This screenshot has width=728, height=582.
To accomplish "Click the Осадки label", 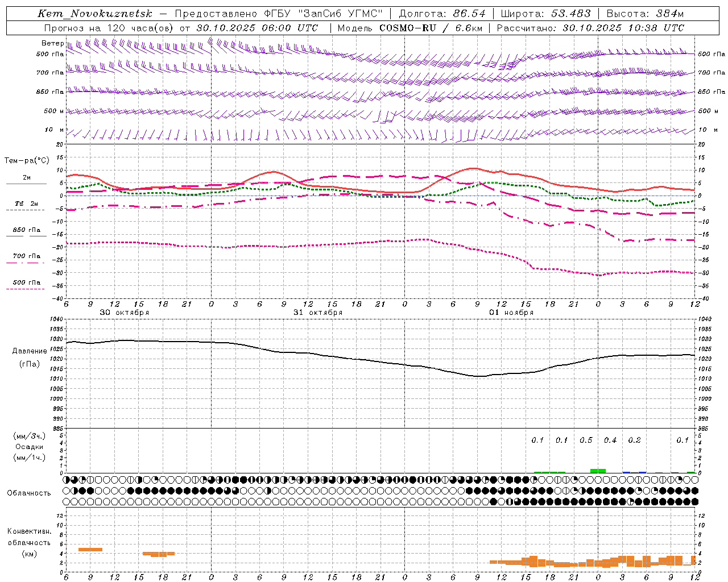I will 30,447.
